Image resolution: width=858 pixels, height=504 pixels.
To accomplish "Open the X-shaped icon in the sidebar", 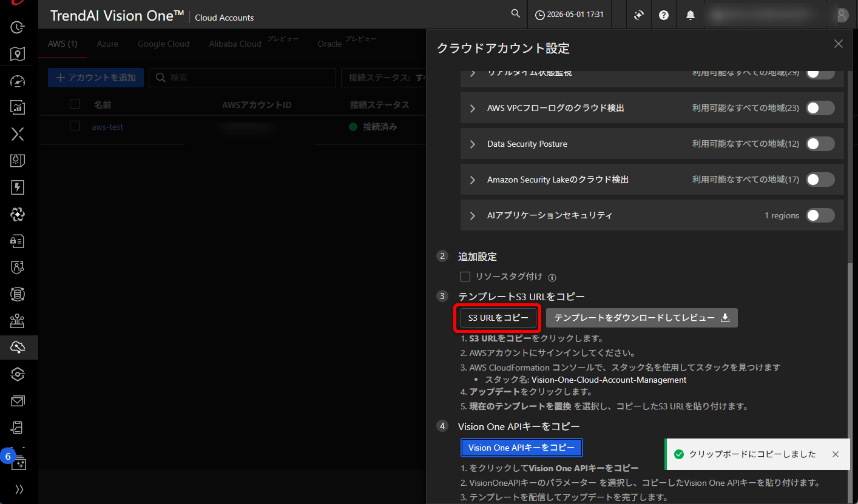I will pos(18,134).
